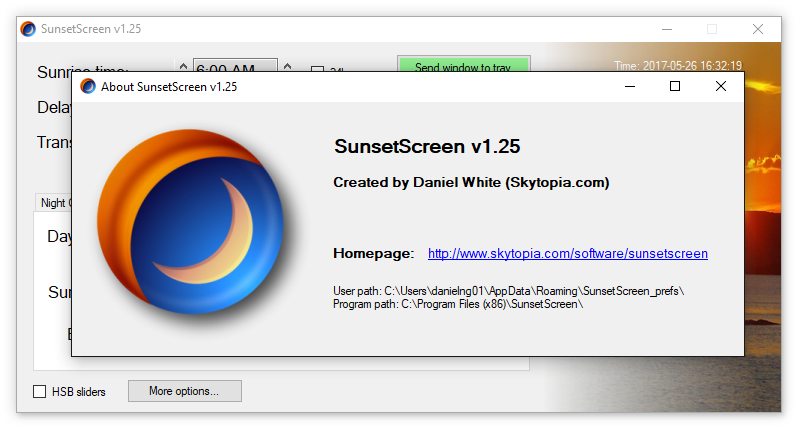Select the Night tab in main window
The image size is (802, 432).
(x=53, y=203)
